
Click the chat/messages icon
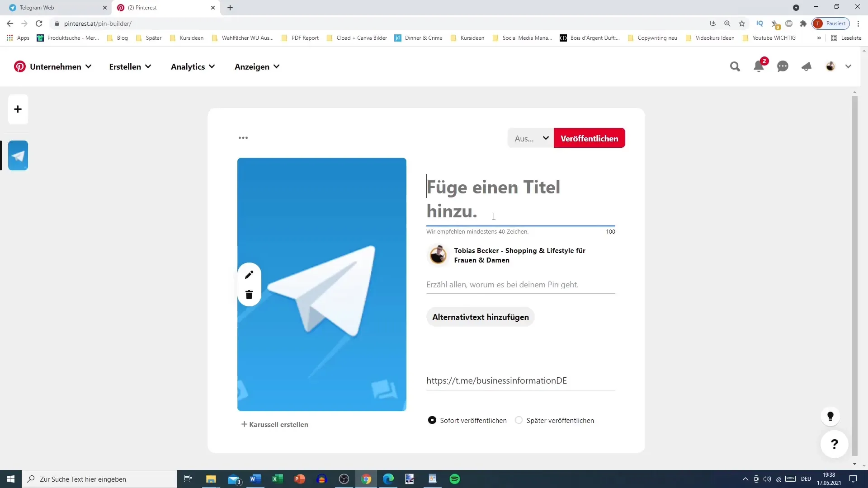point(783,66)
